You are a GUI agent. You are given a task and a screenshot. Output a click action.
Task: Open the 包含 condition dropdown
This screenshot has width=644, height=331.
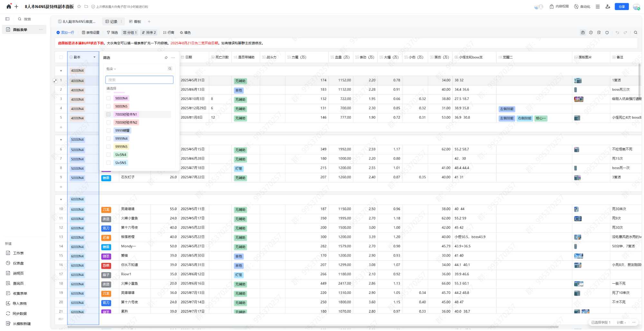pyautogui.click(x=111, y=69)
